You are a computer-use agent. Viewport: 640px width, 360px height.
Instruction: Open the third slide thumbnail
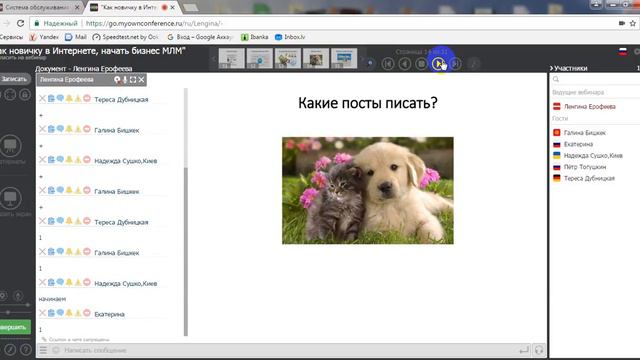pos(288,58)
